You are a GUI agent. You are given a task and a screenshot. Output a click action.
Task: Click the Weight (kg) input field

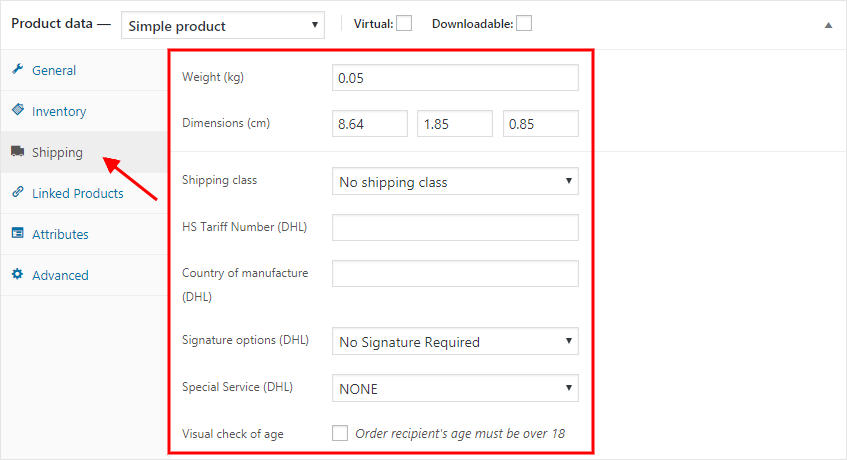click(x=455, y=78)
